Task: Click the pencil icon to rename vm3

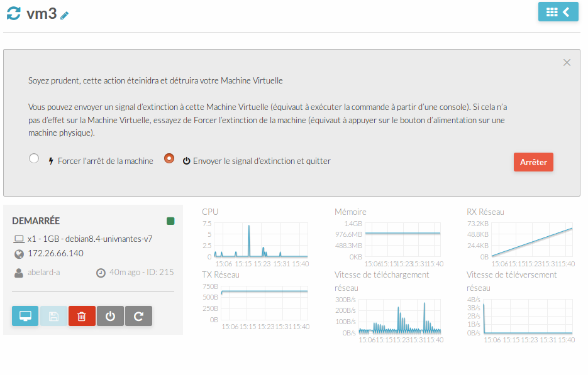Action: 64,15
